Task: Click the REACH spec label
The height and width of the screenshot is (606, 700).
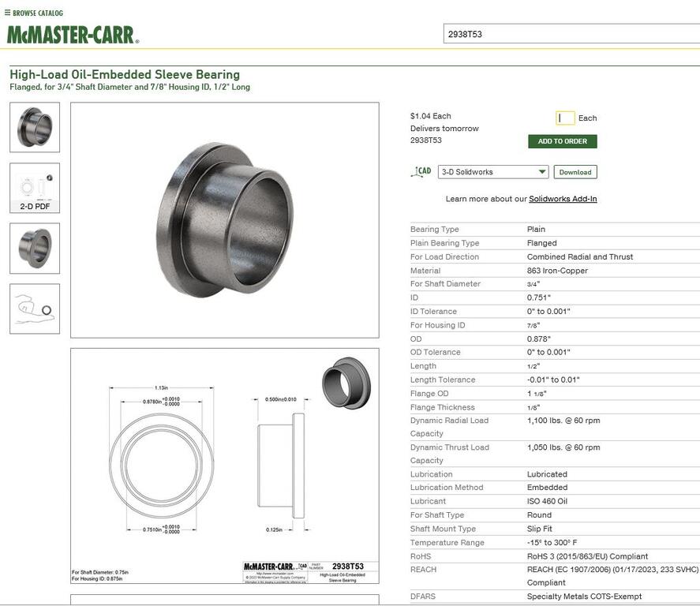Action: coord(423,570)
